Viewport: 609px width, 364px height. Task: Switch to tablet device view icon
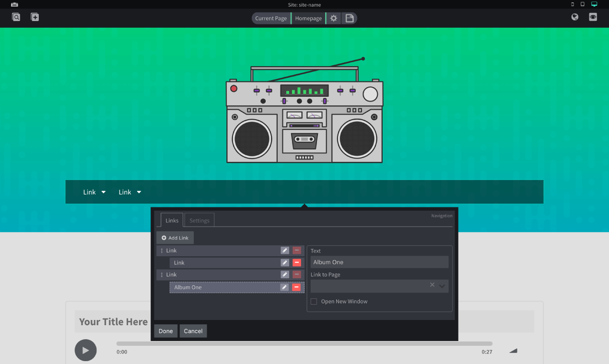[583, 4]
